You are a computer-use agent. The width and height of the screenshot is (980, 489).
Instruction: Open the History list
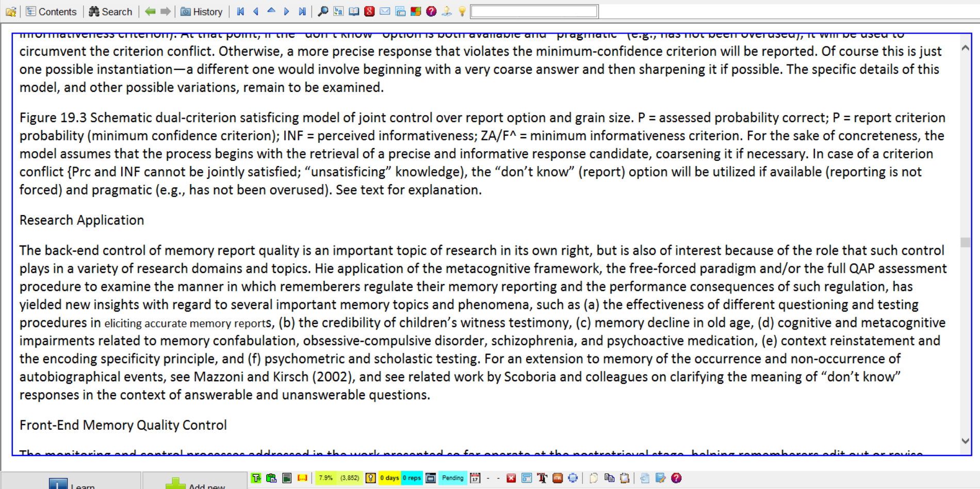tap(201, 11)
